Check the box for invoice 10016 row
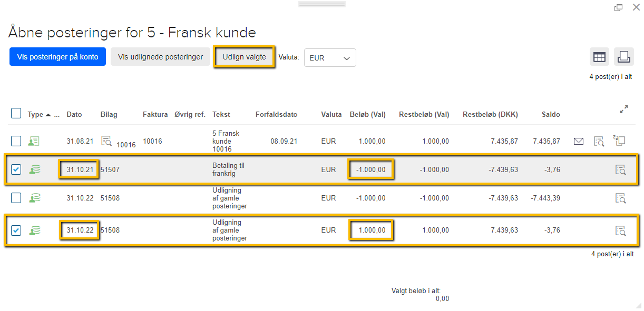 coord(16,141)
